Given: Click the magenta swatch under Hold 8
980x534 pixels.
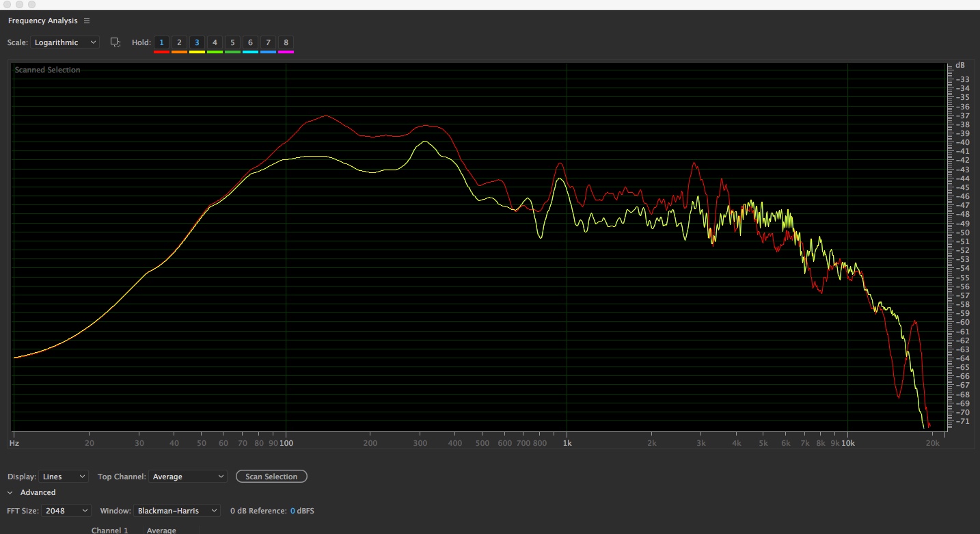Looking at the screenshot, I should point(286,52).
